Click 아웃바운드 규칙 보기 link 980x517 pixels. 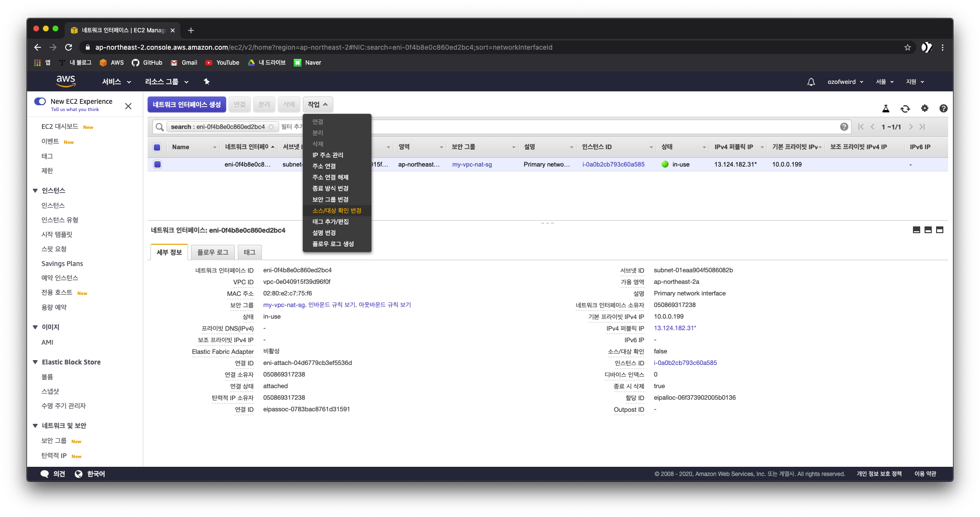[385, 305]
